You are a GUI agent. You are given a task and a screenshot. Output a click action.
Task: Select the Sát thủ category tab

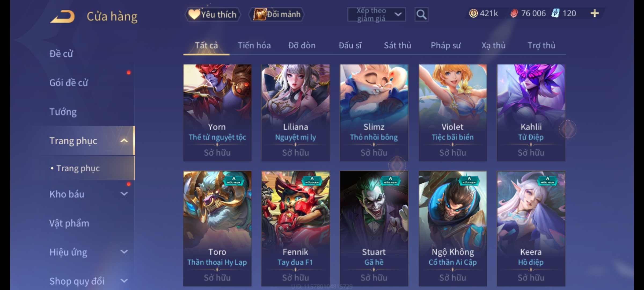click(397, 45)
